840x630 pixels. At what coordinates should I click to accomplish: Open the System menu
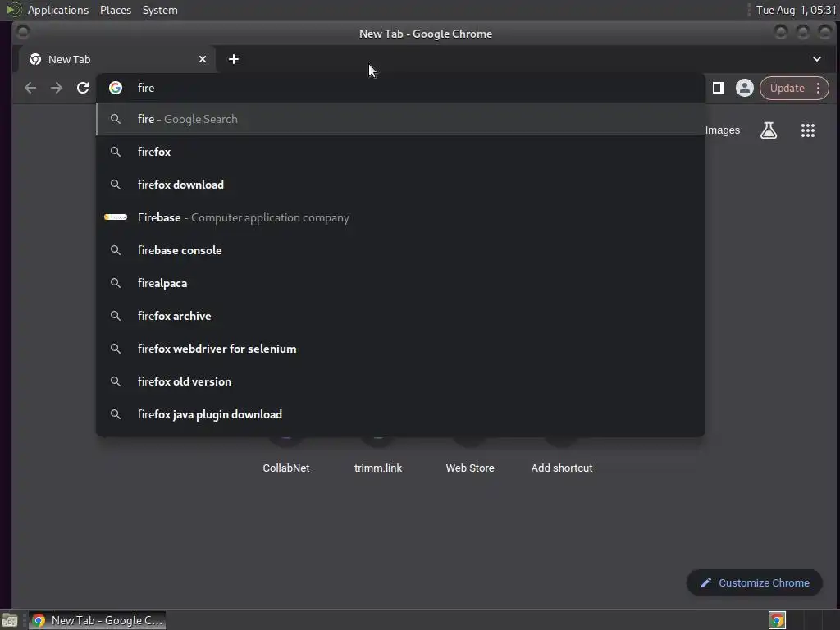click(x=160, y=10)
